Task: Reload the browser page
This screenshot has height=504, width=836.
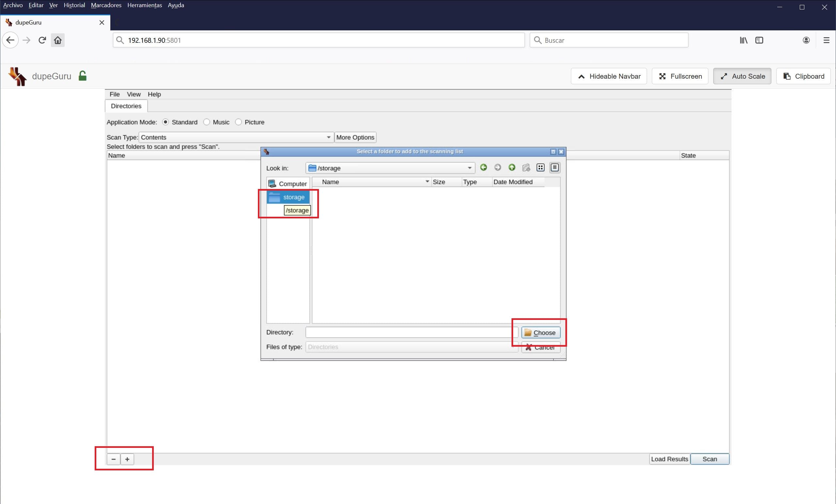Action: coord(42,40)
